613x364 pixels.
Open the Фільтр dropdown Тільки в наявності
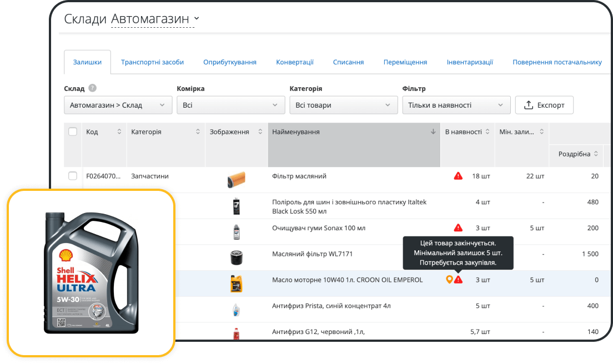(456, 105)
